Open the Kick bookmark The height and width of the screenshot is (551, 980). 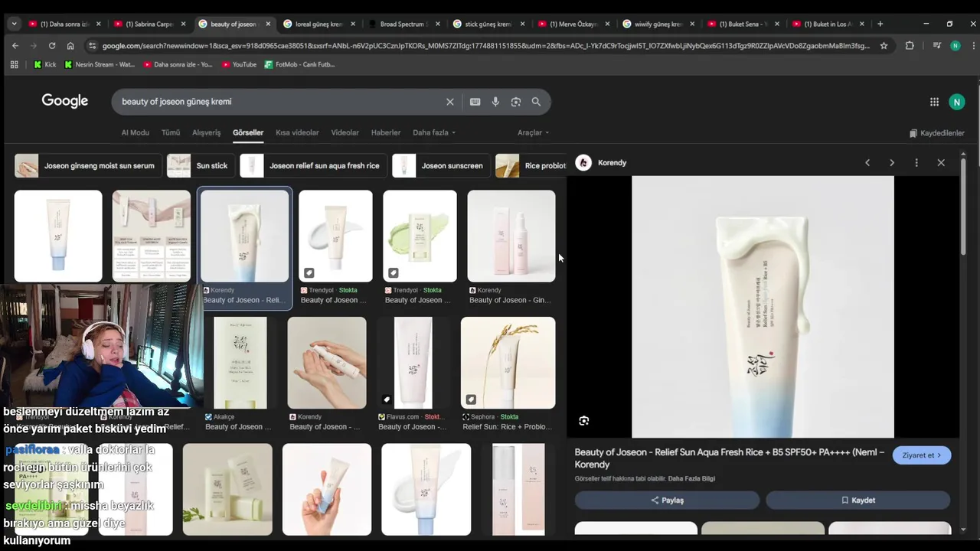[45, 64]
